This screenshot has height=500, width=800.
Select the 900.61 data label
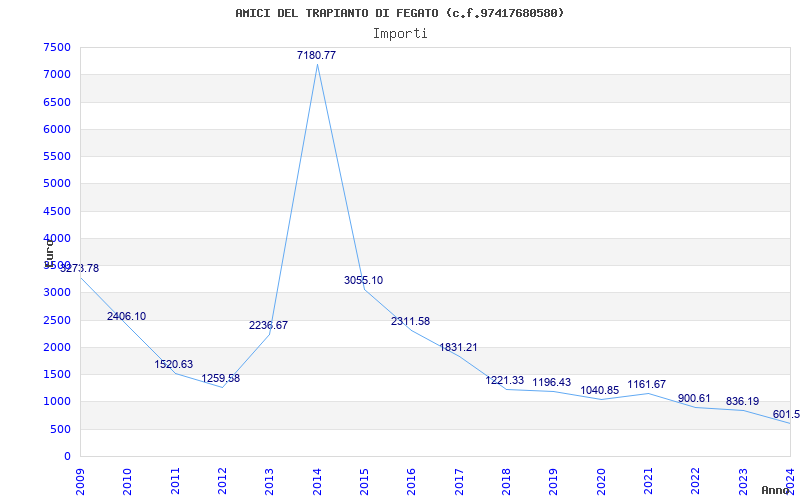click(694, 398)
